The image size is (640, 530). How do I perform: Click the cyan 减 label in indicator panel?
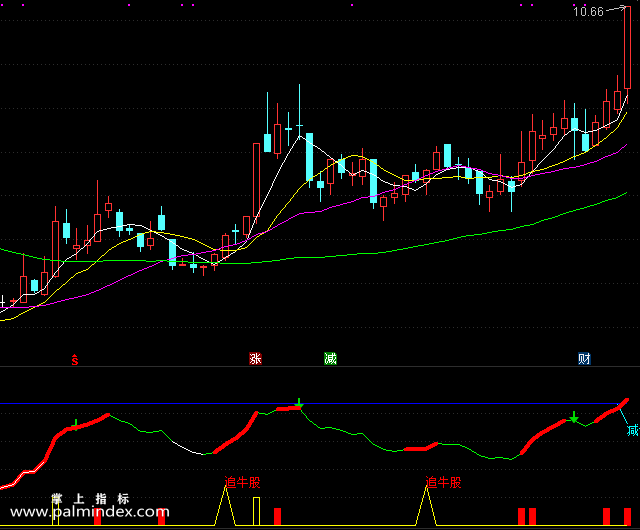(x=633, y=430)
